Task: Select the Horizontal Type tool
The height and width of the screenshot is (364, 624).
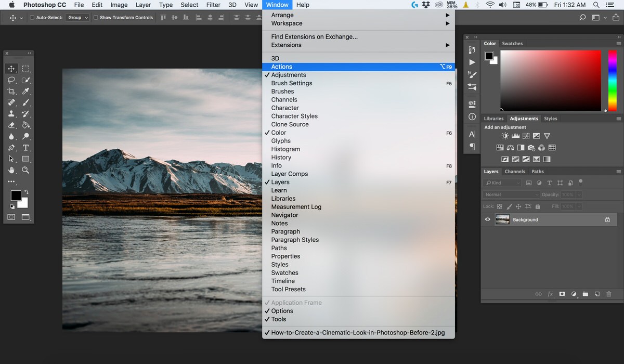Action: [x=25, y=148]
